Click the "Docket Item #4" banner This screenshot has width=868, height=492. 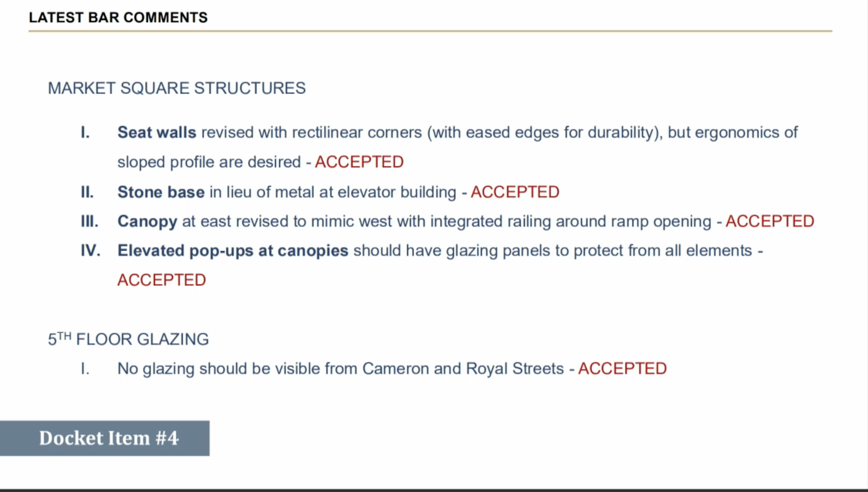coord(105,438)
